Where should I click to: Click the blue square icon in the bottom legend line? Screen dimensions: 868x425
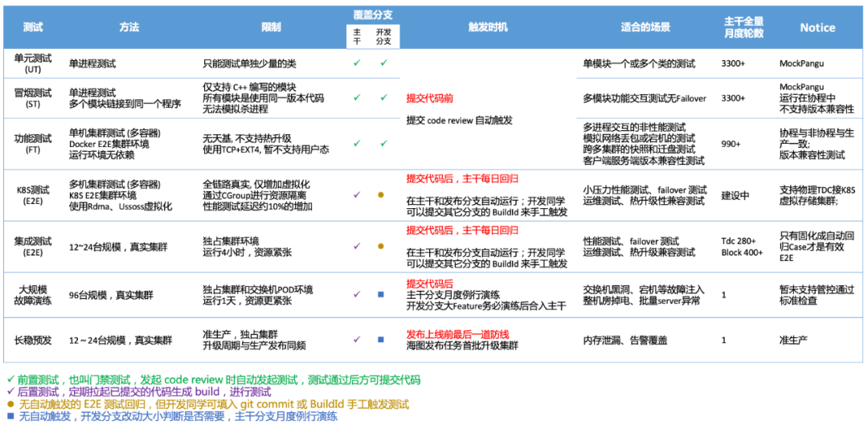pos(10,417)
